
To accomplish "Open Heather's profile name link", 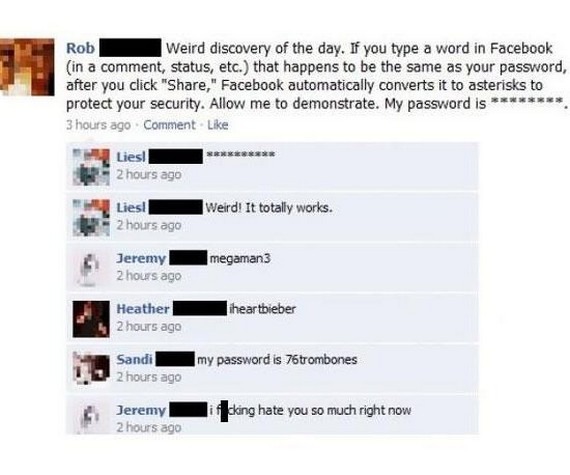I will (x=143, y=309).
